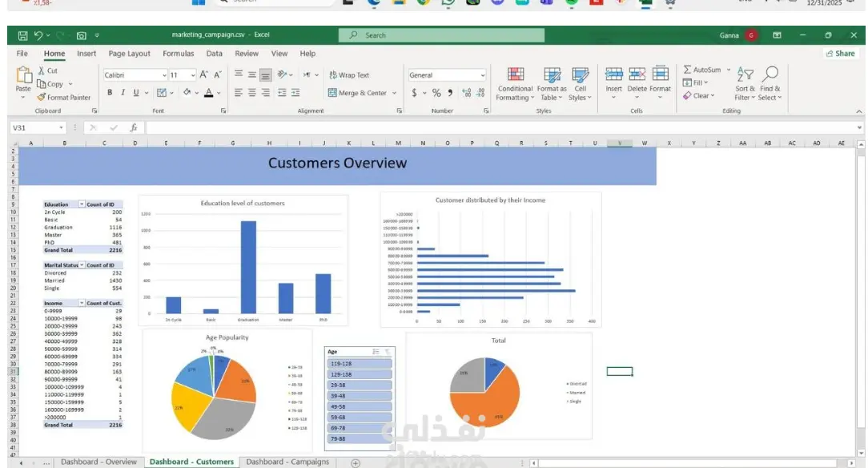Click the Share button
The width and height of the screenshot is (868, 468).
point(840,53)
